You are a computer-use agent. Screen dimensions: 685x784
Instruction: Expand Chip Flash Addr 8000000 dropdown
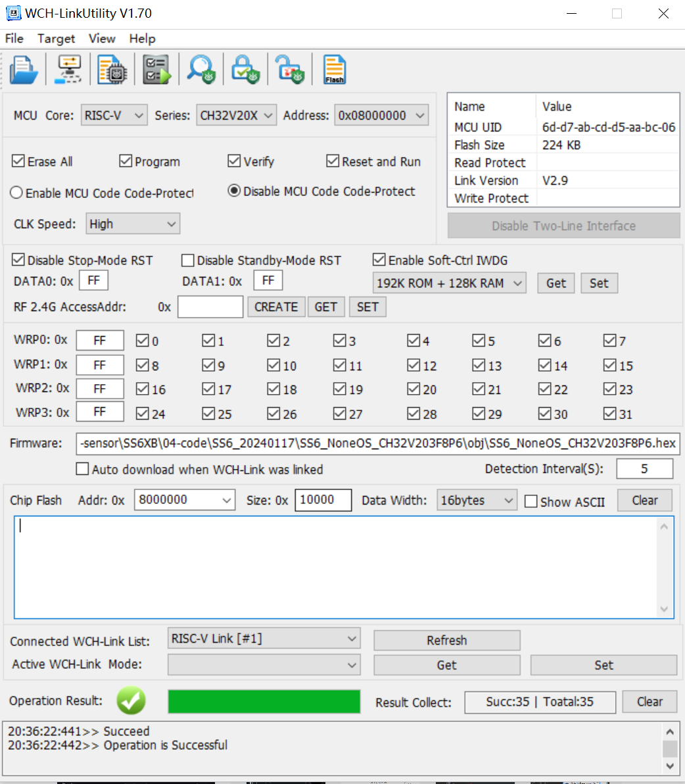(x=184, y=500)
